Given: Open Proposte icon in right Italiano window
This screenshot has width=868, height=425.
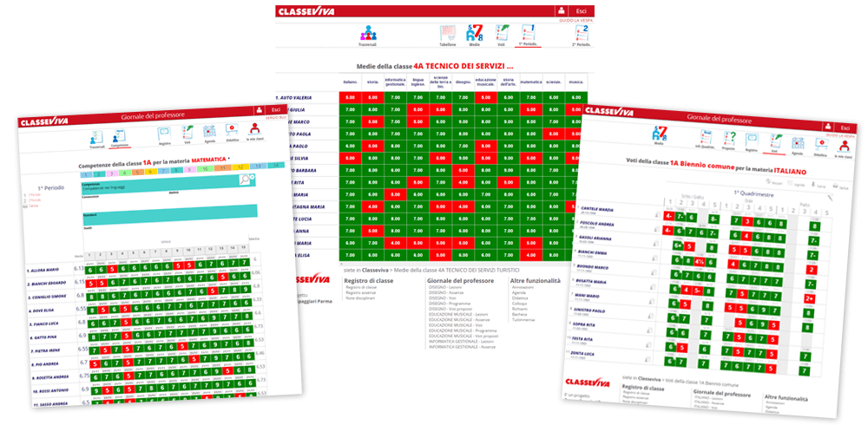Looking at the screenshot, I should pos(729,140).
